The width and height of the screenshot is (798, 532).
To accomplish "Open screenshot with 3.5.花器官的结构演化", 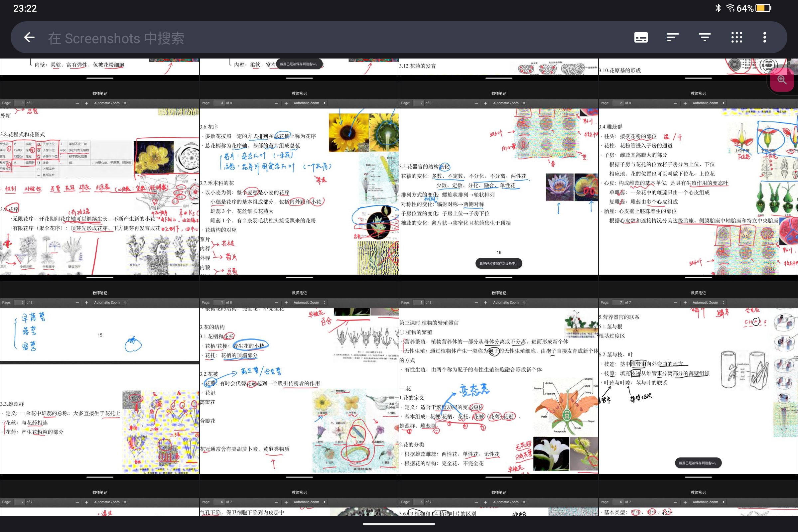I will [x=499, y=181].
